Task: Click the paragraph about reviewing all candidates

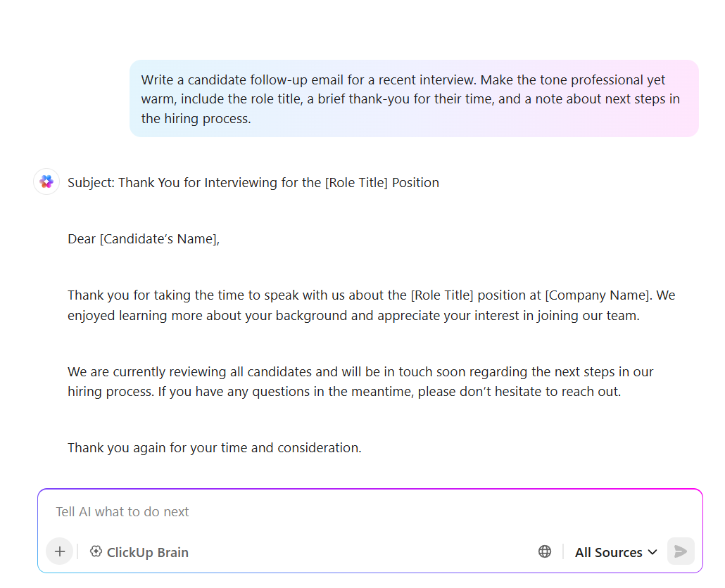Action: pyautogui.click(x=360, y=381)
